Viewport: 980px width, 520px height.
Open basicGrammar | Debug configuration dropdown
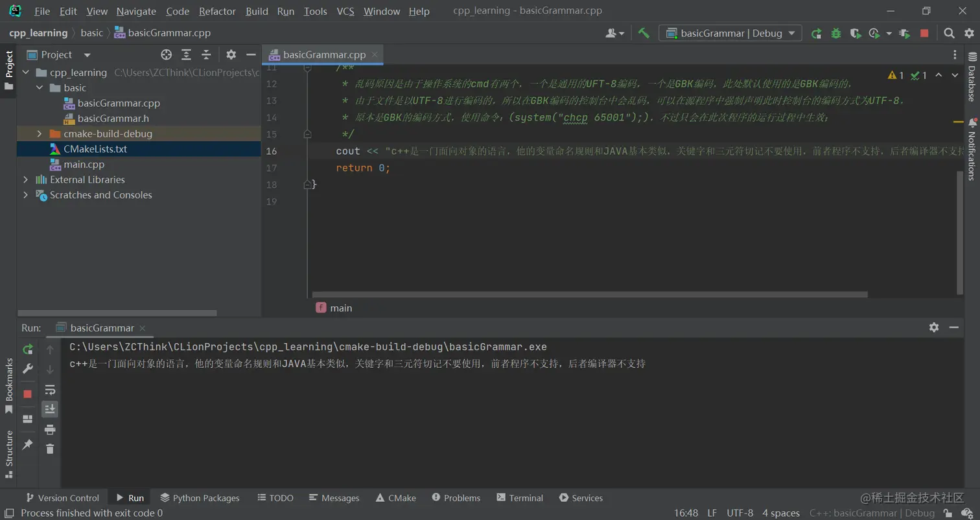(730, 33)
